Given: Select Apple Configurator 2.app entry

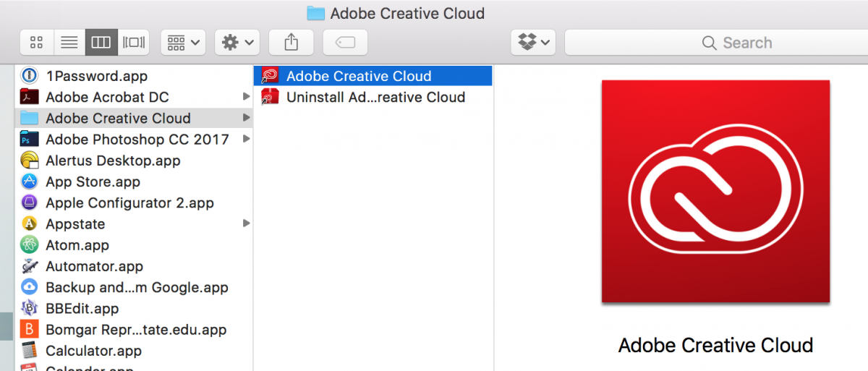Looking at the screenshot, I should coord(129,203).
